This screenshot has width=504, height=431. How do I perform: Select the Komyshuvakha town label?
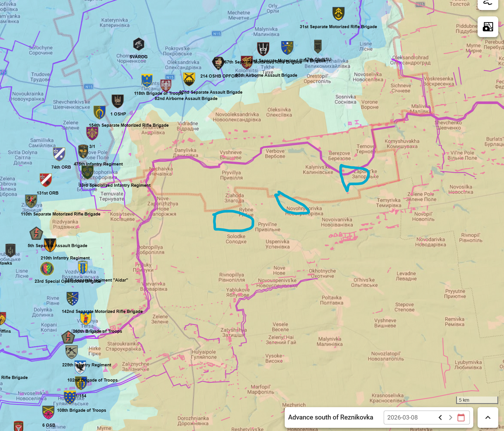(x=402, y=144)
